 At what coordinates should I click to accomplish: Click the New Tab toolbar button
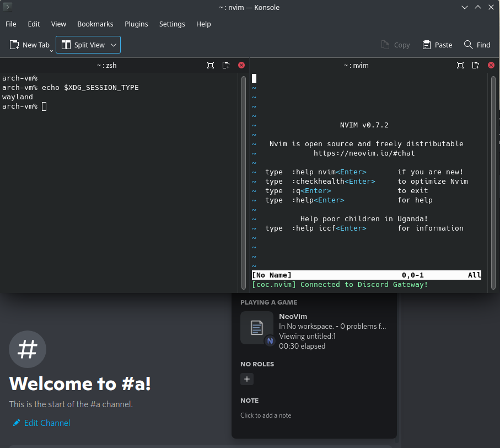(x=29, y=45)
